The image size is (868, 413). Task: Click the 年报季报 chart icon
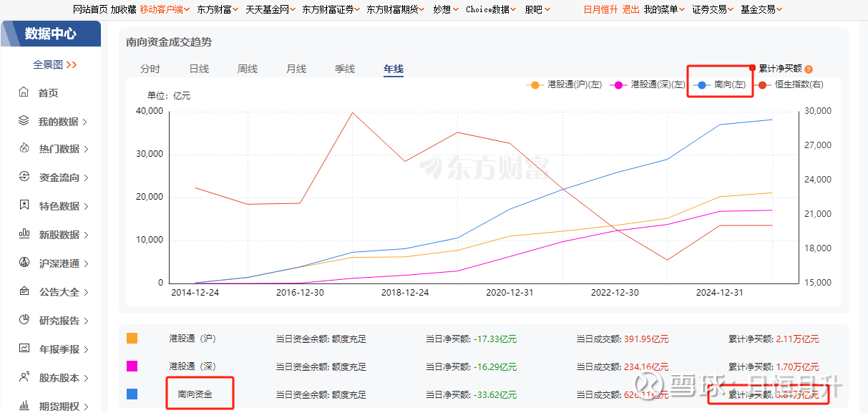pyautogui.click(x=24, y=349)
